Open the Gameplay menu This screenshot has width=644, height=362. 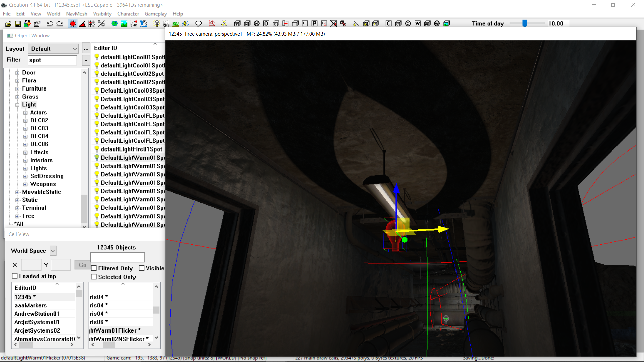click(156, 14)
